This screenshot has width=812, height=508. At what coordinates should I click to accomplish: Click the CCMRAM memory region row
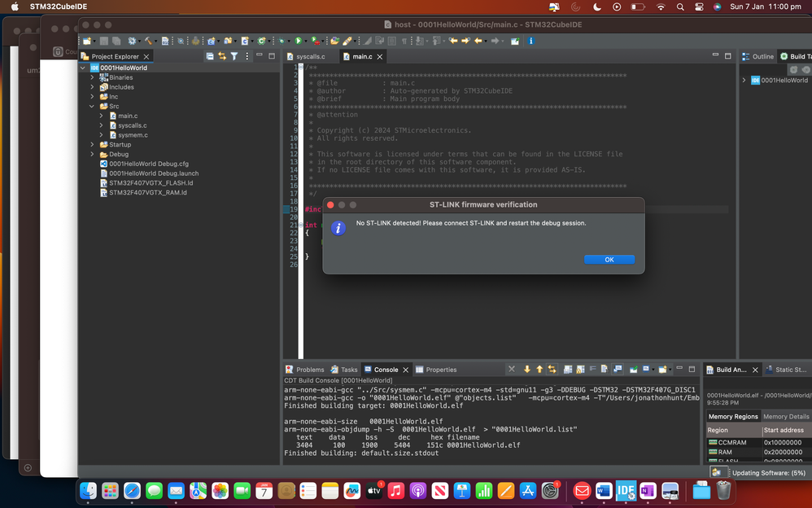758,442
